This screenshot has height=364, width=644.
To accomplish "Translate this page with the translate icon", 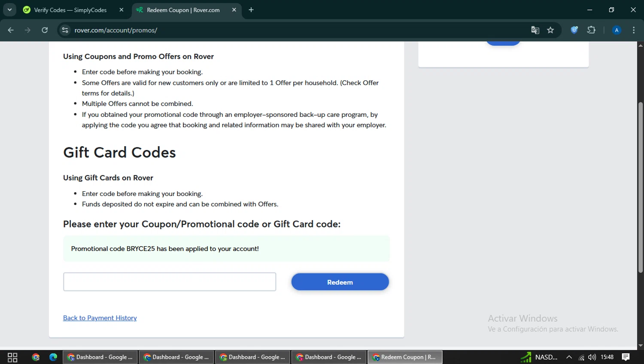I will click(535, 30).
